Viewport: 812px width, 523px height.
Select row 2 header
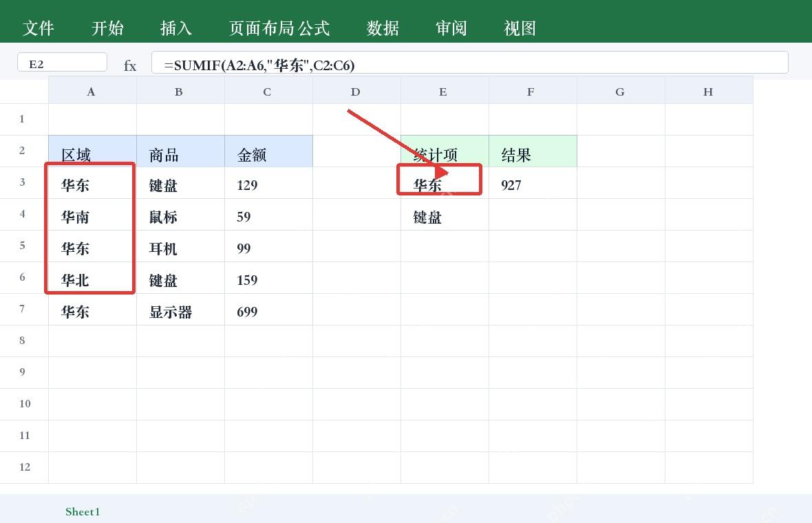pos(24,151)
